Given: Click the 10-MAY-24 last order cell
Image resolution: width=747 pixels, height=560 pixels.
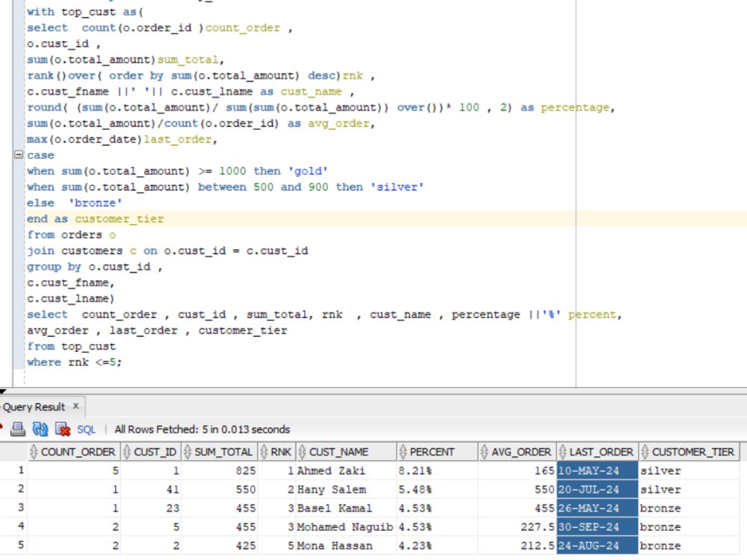Looking at the screenshot, I should pyautogui.click(x=598, y=470).
